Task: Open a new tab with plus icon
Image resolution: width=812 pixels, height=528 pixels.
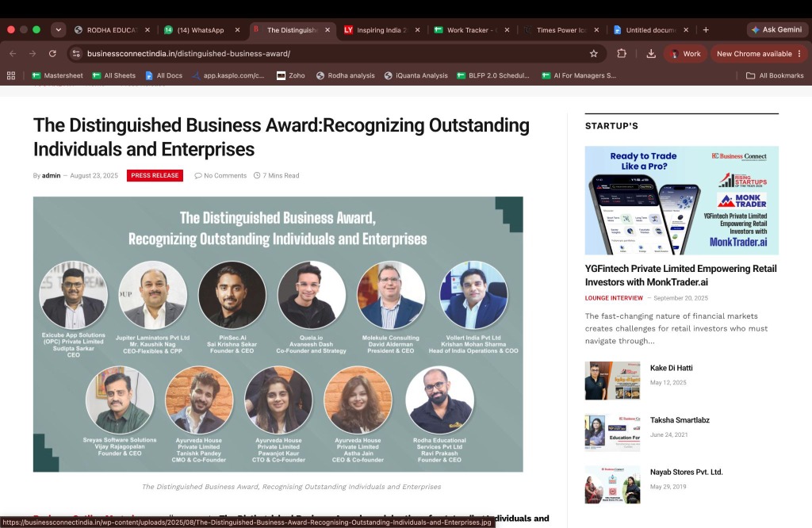Action: coord(706,30)
